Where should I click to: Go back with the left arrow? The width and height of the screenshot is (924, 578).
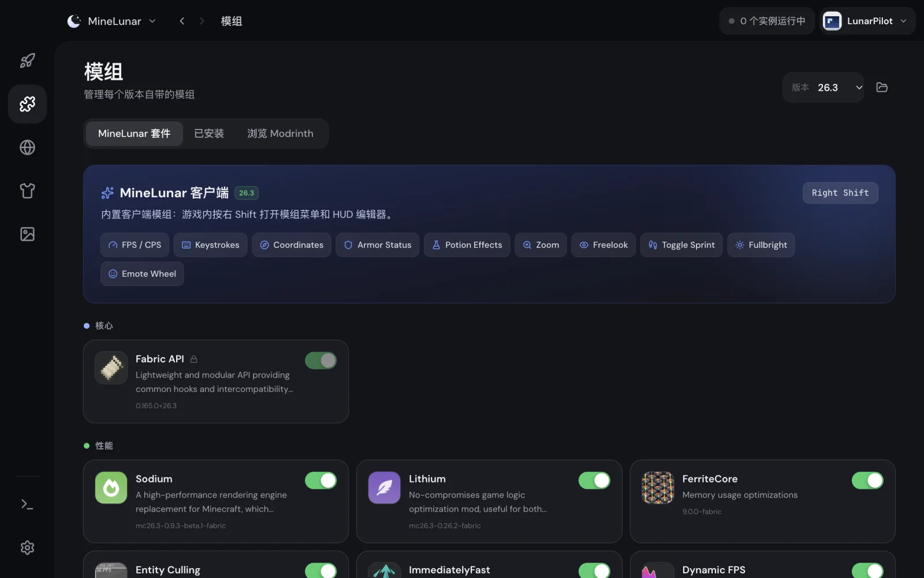click(x=182, y=21)
